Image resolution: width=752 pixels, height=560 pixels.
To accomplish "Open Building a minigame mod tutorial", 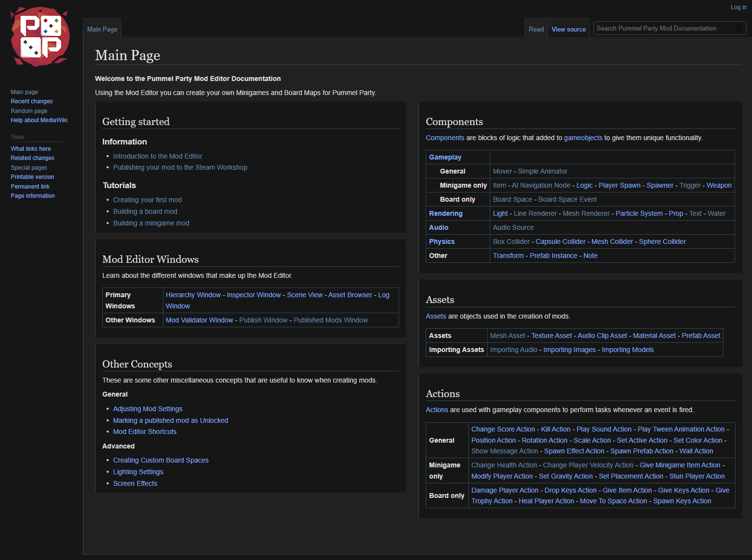I will (x=151, y=223).
